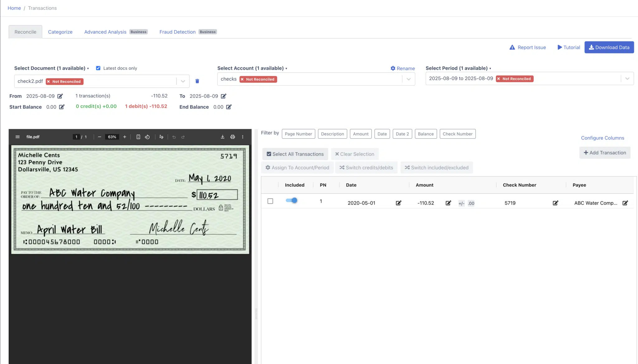Click the check image in the PDF viewer
This screenshot has width=638, height=364.
tap(130, 199)
